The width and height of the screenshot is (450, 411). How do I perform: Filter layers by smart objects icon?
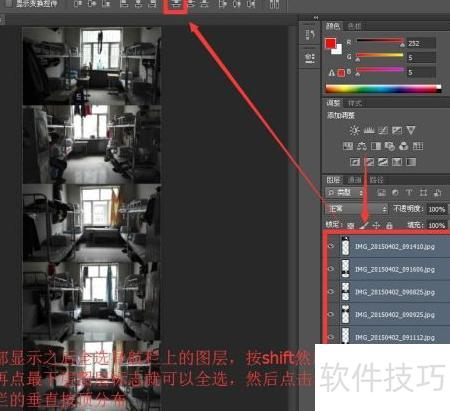(438, 193)
